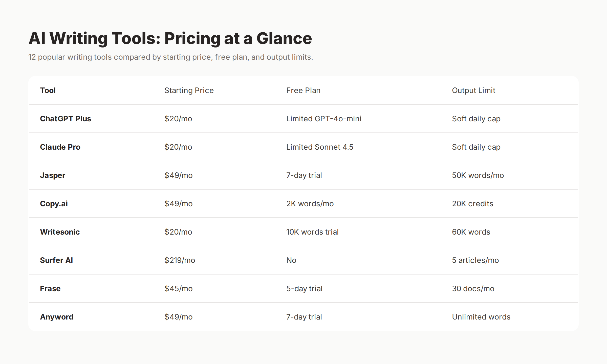Viewport: 607px width, 364px height.
Task: Click the 'Starting Price' column header
Action: pyautogui.click(x=189, y=90)
